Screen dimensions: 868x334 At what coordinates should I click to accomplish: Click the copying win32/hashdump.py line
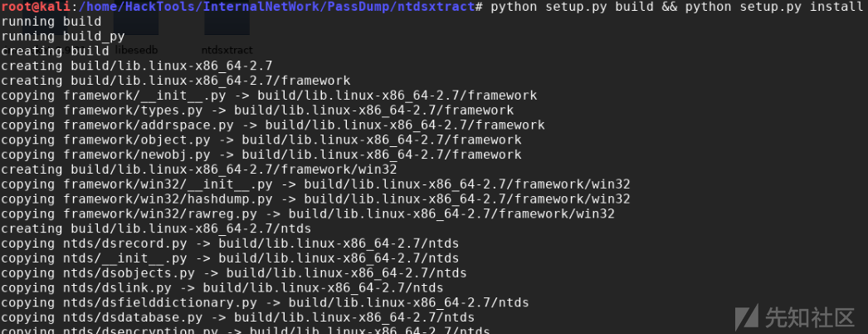(x=315, y=199)
